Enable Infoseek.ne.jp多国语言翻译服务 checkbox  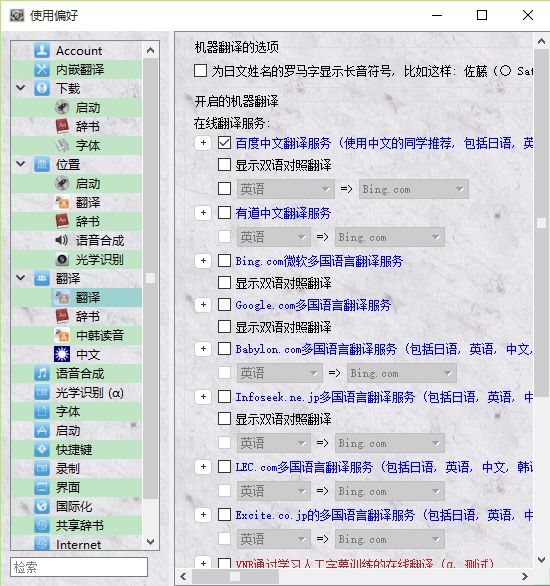point(224,397)
